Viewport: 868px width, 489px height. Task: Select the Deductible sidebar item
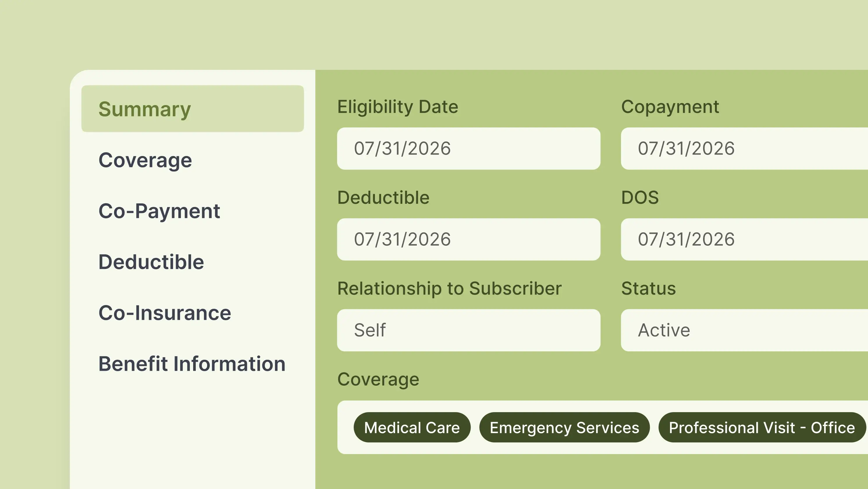point(151,262)
